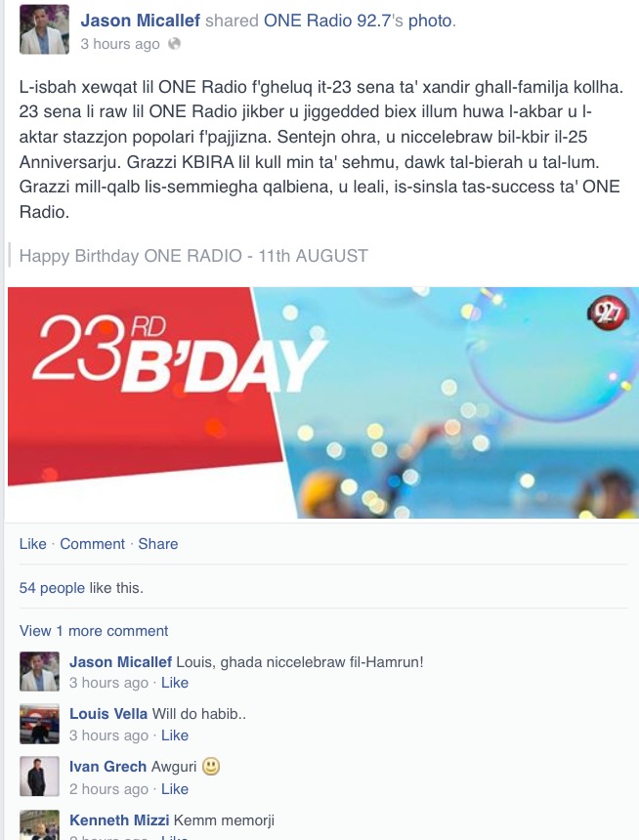Show the 54 people who like this
The width and height of the screenshot is (639, 840).
[x=52, y=588]
